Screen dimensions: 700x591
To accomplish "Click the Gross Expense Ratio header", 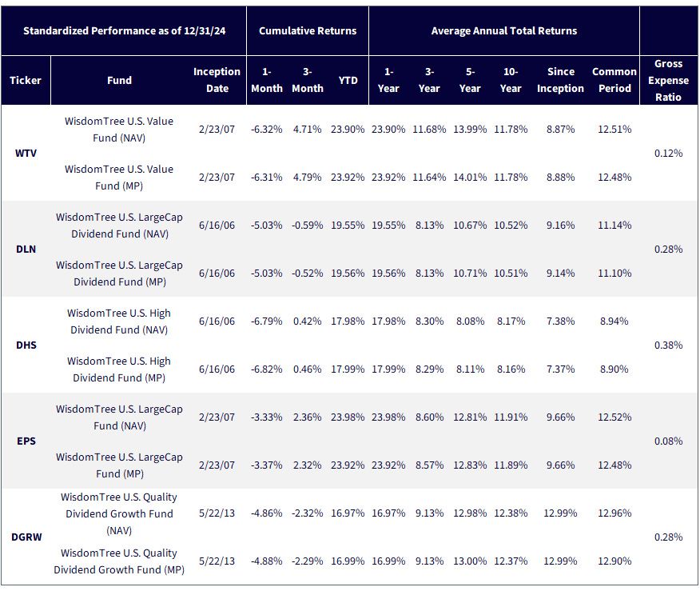I will pyautogui.click(x=668, y=81).
